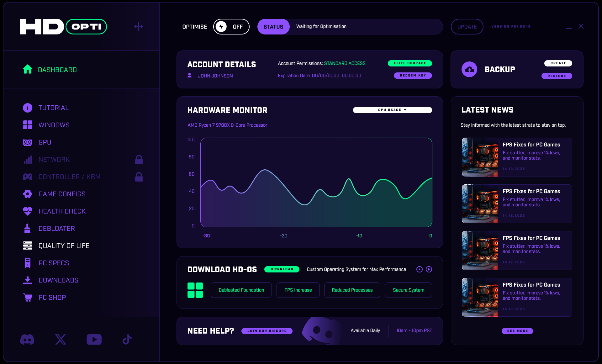Click the ELITE UPGRADE button
602x364 pixels.
410,63
